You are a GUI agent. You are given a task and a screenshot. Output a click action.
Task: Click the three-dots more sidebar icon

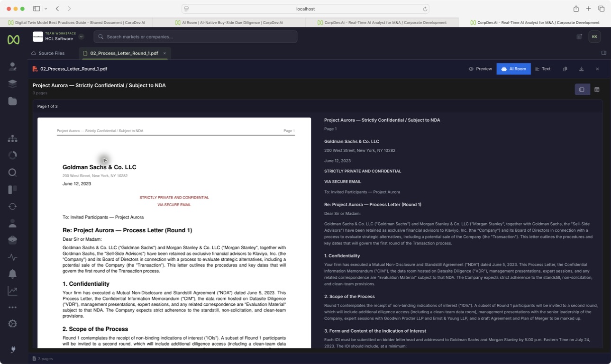[13, 308]
